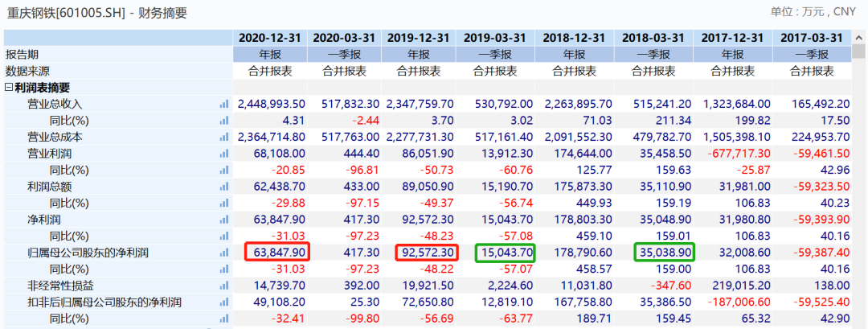868x329 pixels.
Task: Select the 2020-12-31 column header
Action: click(270, 39)
